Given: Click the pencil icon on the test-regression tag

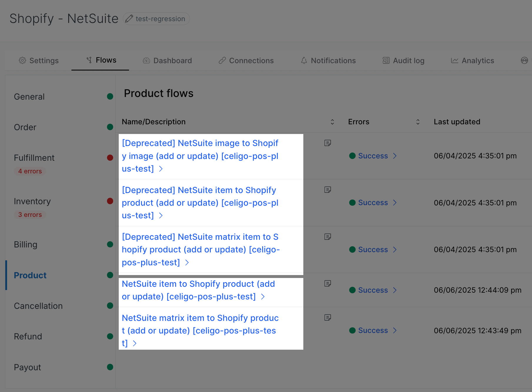Looking at the screenshot, I should point(129,19).
